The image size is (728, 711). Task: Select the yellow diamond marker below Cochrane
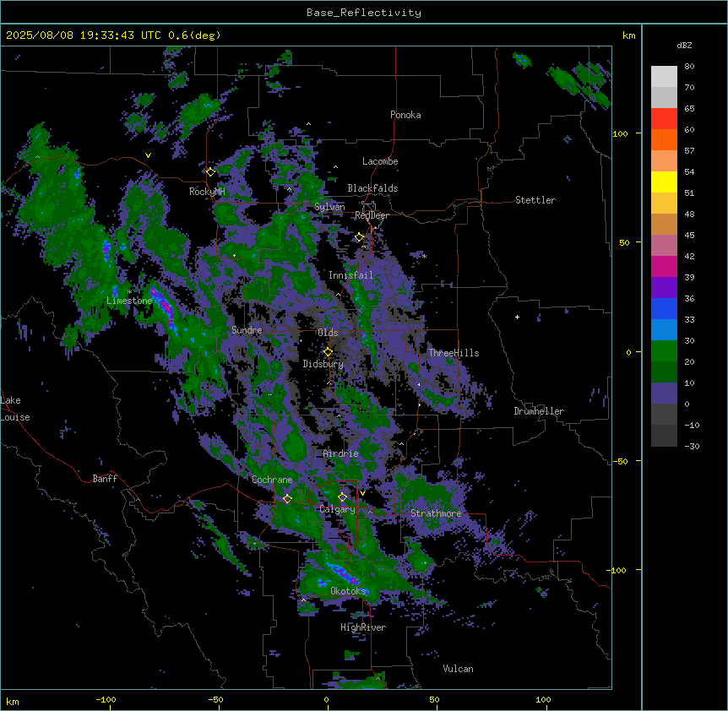point(287,499)
